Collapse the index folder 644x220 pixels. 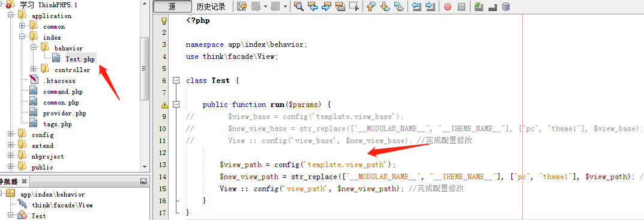pyautogui.click(x=22, y=37)
